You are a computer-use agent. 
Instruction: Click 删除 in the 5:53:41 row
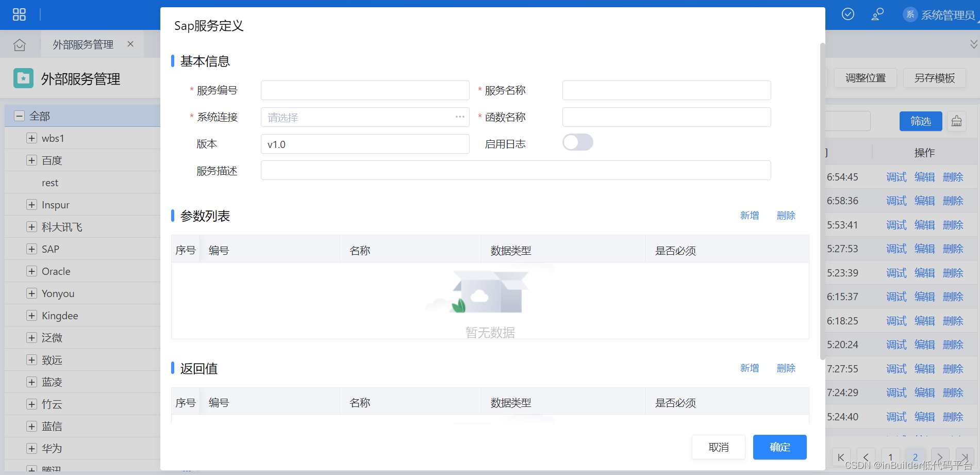point(953,225)
